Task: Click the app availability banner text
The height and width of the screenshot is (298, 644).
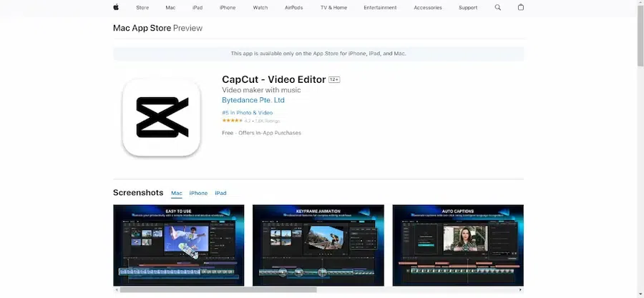Action: click(318, 54)
